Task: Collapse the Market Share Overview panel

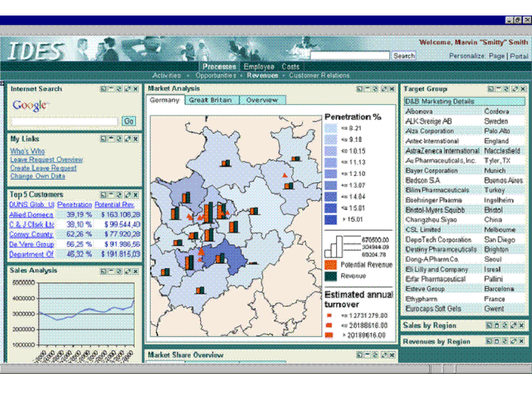Action: point(367,355)
